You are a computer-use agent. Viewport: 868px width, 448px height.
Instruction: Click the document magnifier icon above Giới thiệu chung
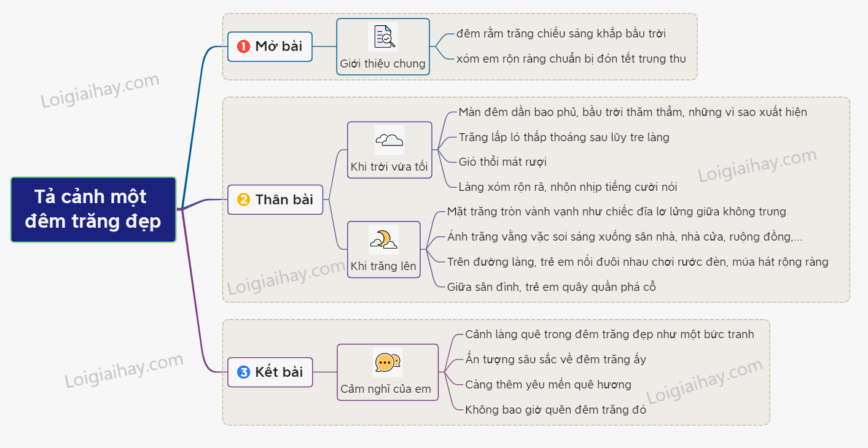pyautogui.click(x=383, y=37)
